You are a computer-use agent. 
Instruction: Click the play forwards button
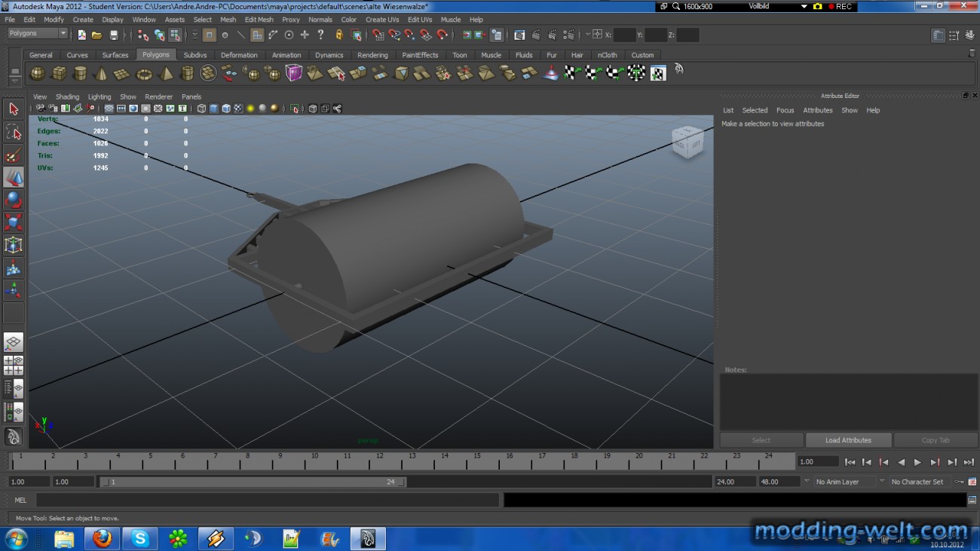pos(917,462)
